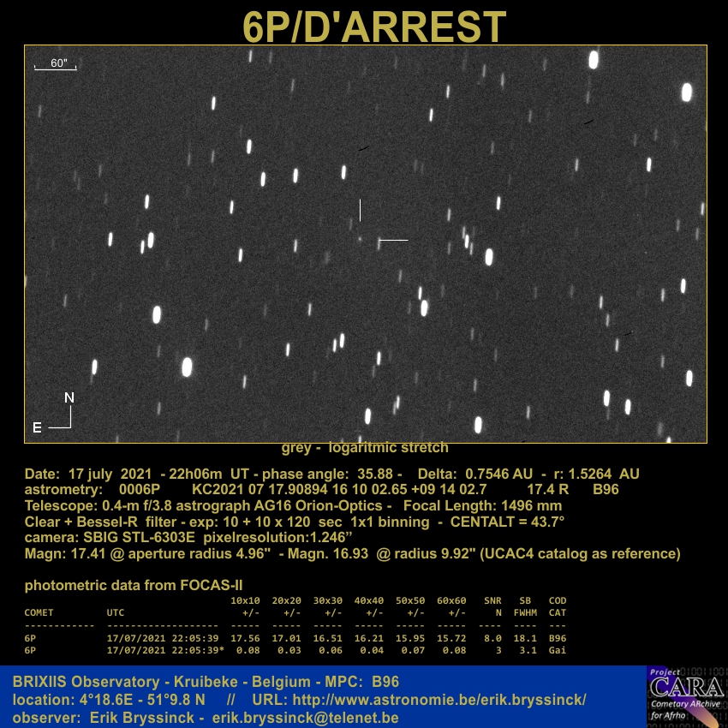Click the 0.06 error value under 30x30
728x728 pixels.
point(331,650)
